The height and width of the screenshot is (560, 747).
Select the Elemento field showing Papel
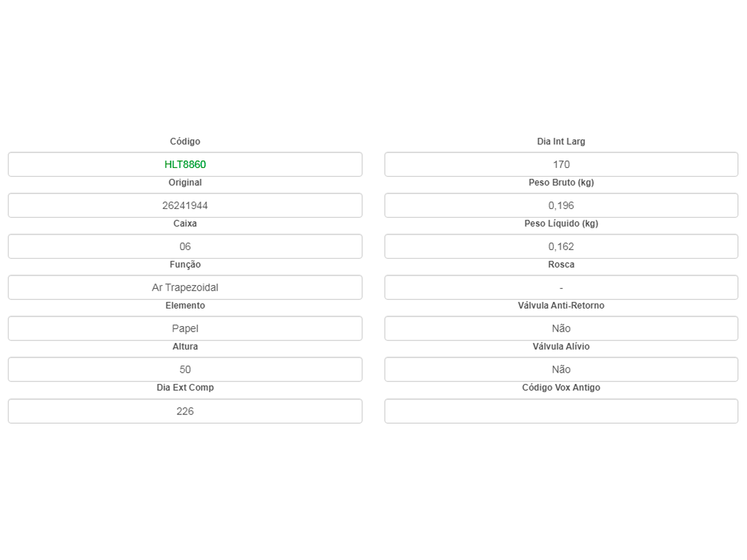click(185, 329)
